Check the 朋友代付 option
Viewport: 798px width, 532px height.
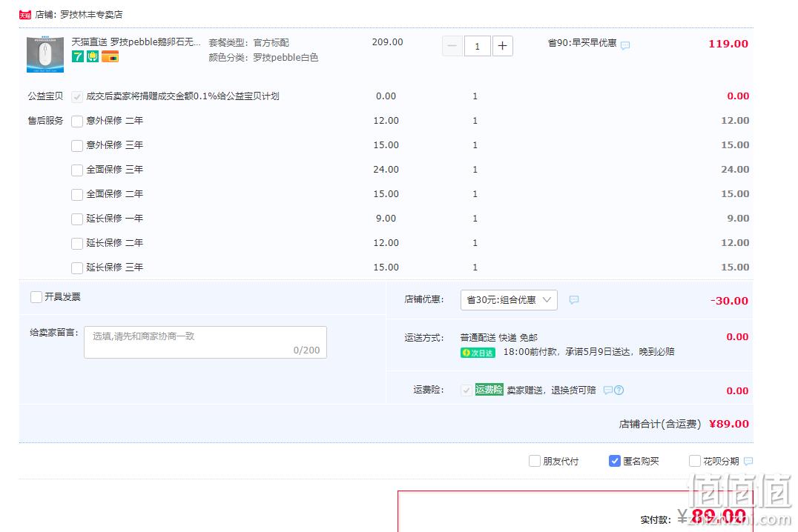[535, 461]
